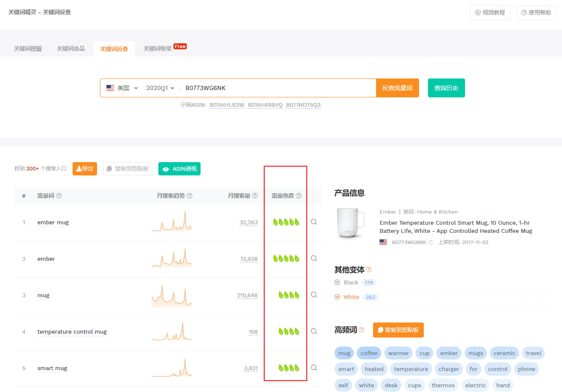Open external link icon beside ASIN B0773WG6NK
Screen dimensions: 562x392
431,242
